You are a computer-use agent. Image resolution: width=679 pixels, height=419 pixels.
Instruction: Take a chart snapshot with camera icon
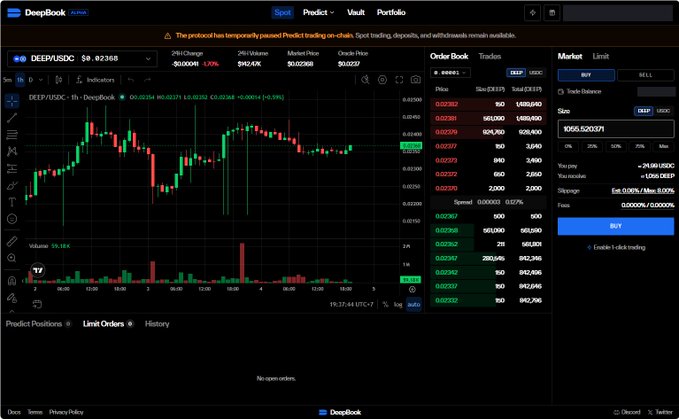point(416,80)
